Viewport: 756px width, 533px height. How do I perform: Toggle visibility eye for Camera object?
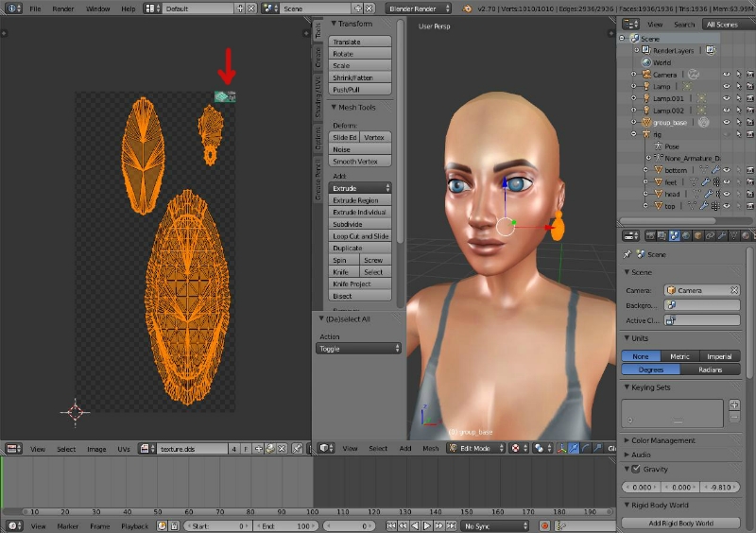[727, 74]
